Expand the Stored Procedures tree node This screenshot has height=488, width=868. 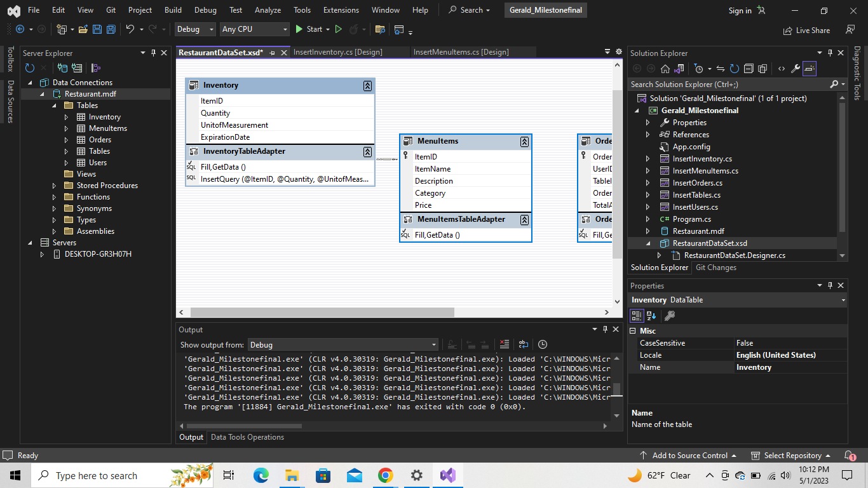click(53, 185)
